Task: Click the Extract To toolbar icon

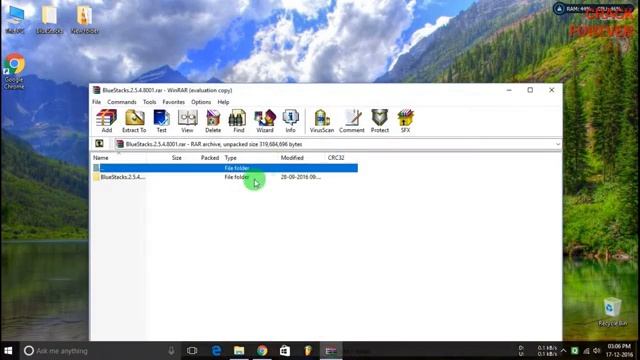Action: tap(134, 121)
